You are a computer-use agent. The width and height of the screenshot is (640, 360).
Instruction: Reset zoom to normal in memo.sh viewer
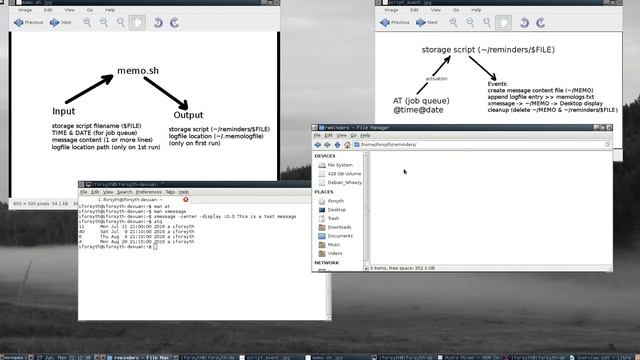pyautogui.click(x=120, y=22)
